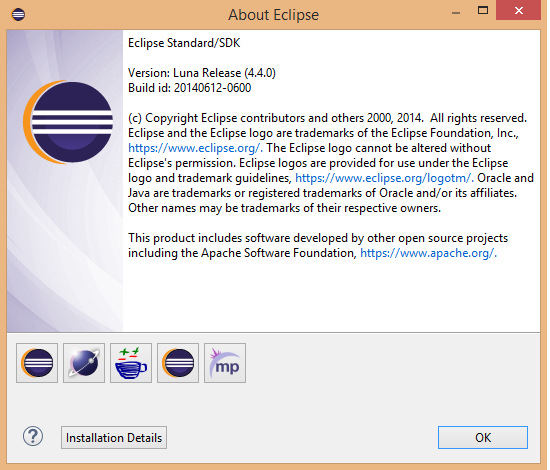This screenshot has width=550, height=470.
Task: Click the question mark help icon
Action: pos(33,437)
